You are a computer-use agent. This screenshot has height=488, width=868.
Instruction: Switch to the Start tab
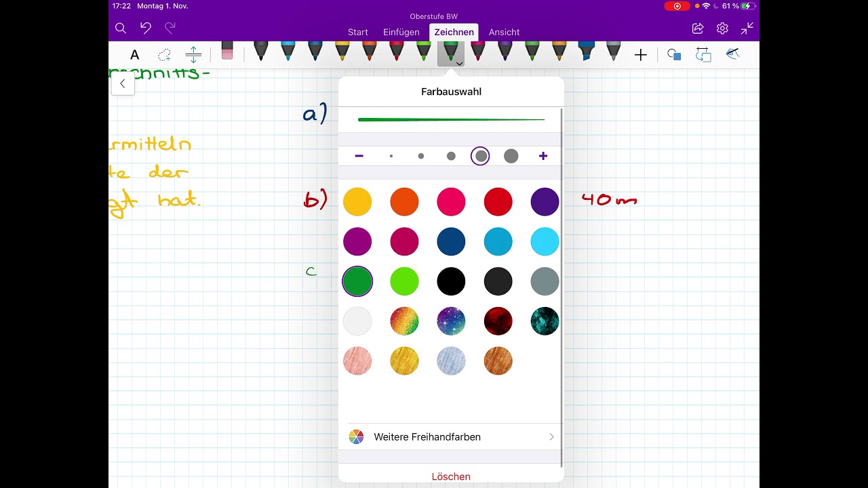[358, 32]
